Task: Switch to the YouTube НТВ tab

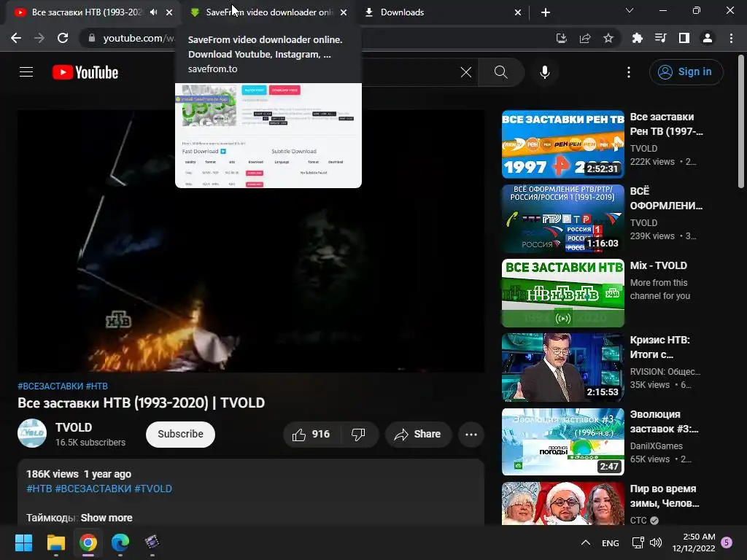Action: tap(87, 12)
